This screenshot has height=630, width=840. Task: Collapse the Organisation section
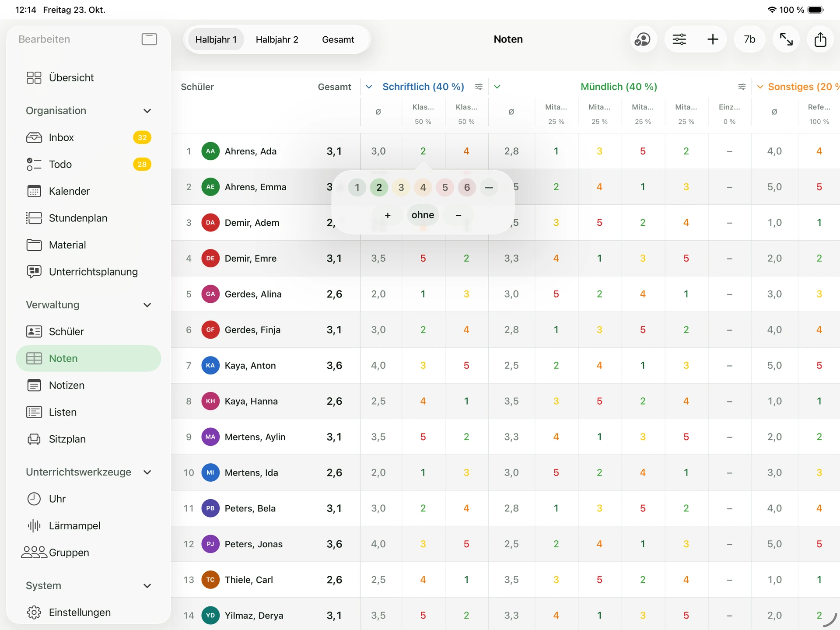click(x=147, y=111)
